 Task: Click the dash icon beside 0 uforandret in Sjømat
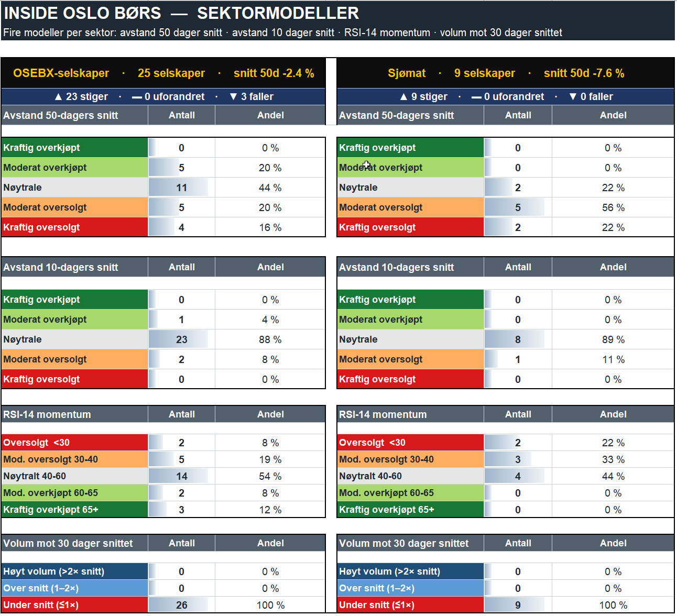[476, 97]
